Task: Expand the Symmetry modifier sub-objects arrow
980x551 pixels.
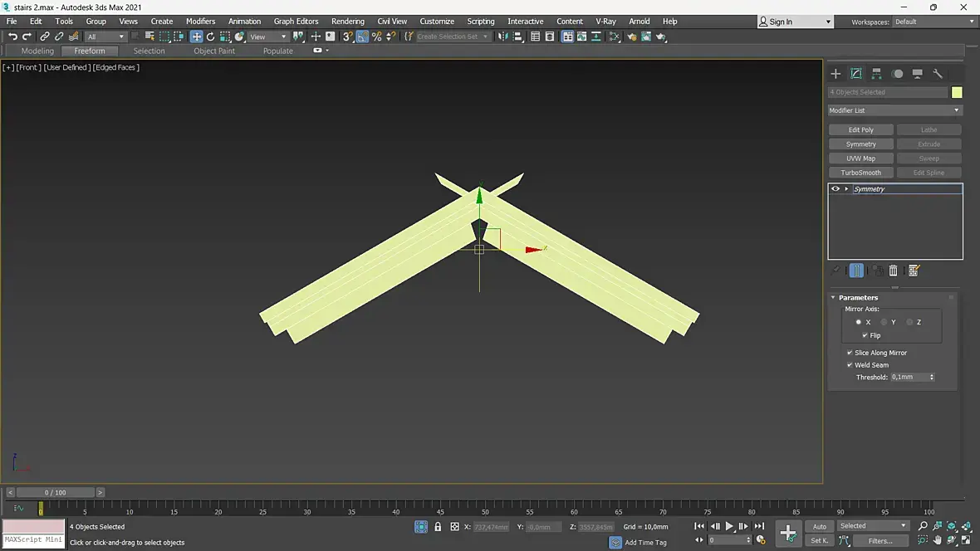Action: 846,189
